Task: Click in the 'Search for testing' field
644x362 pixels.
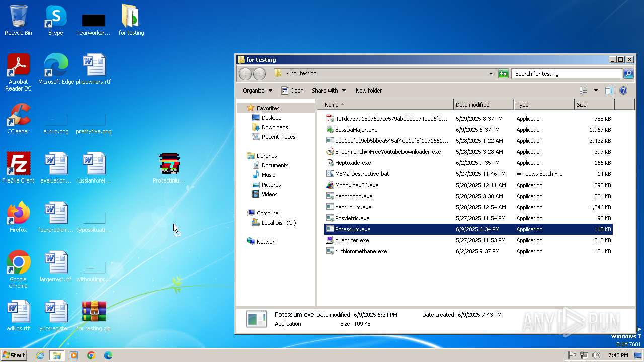Action: point(568,74)
